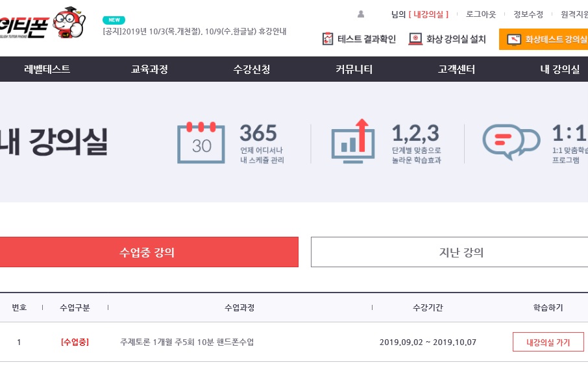Open the 레벨테스트 menu
The image size is (588, 371).
47,69
